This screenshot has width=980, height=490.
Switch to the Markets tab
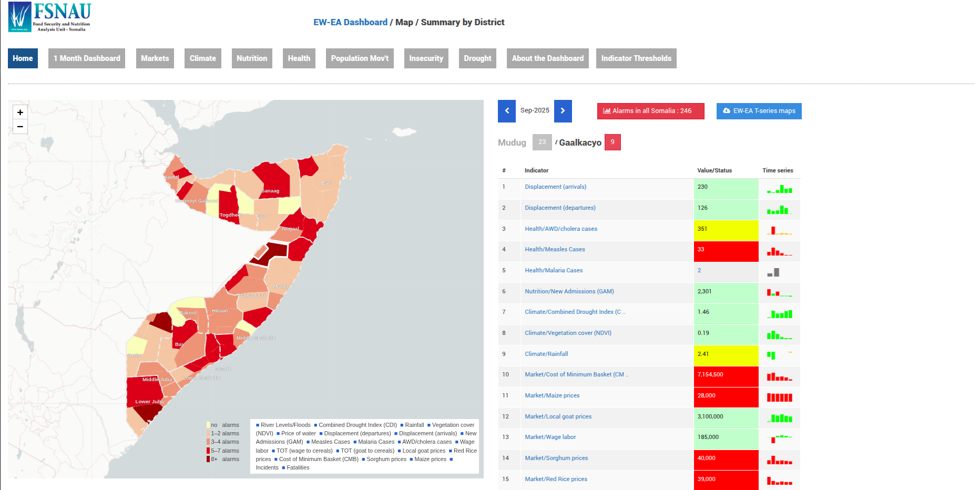point(155,58)
